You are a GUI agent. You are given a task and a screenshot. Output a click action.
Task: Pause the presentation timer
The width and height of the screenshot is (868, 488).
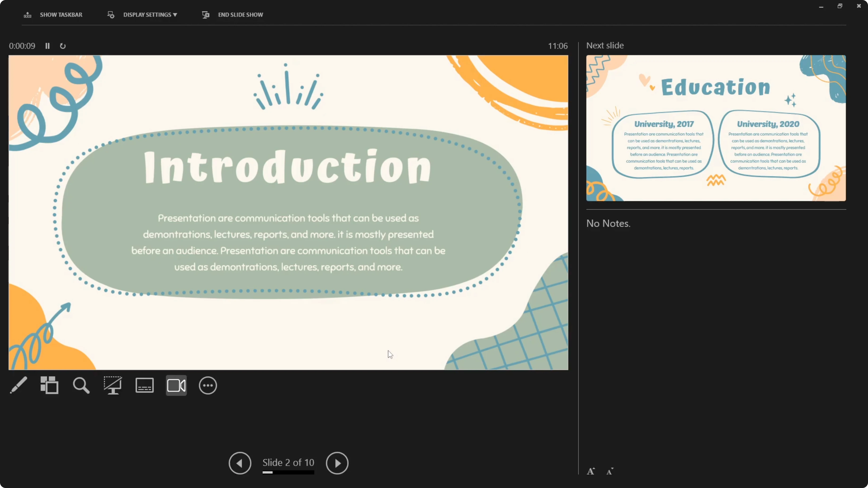tap(47, 46)
